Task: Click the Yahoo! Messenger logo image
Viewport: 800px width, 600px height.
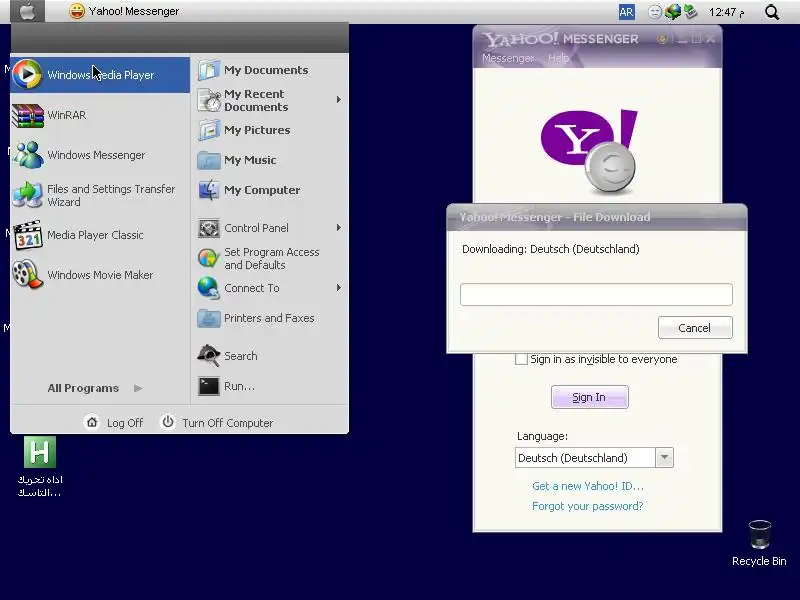Action: [x=590, y=151]
